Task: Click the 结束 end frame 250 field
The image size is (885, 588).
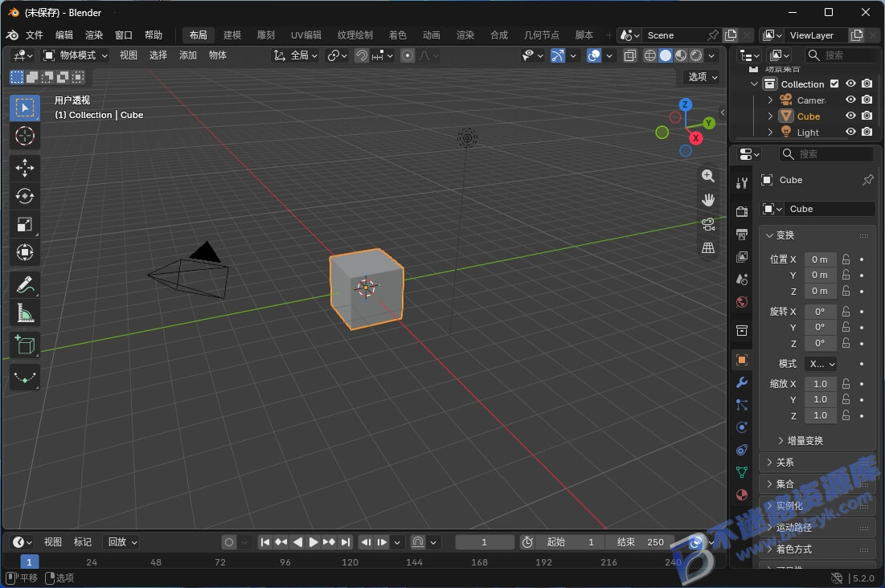Action: pos(640,542)
